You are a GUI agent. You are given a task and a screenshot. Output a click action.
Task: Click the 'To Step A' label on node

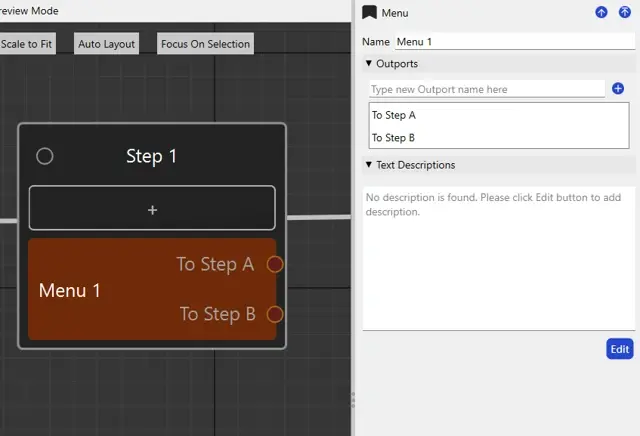(215, 264)
